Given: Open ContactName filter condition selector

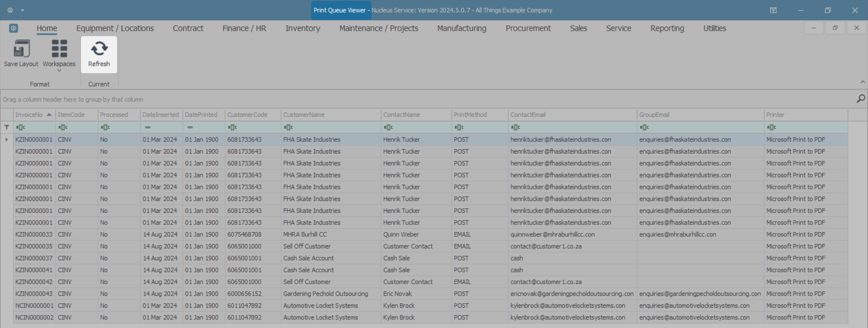Looking at the screenshot, I should click(388, 127).
